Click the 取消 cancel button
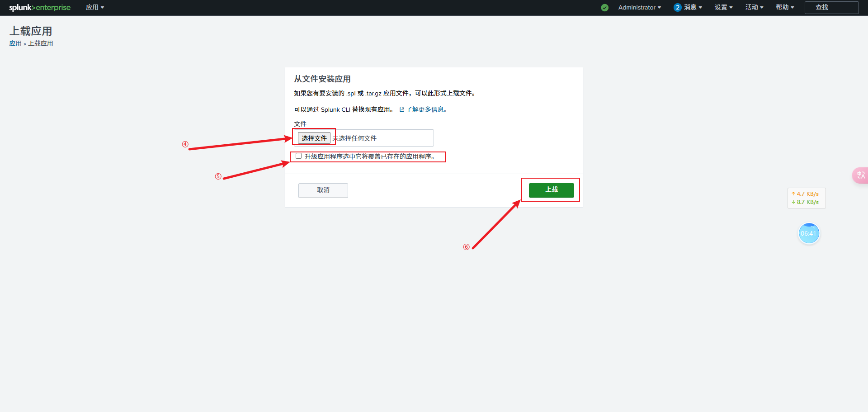 tap(323, 190)
